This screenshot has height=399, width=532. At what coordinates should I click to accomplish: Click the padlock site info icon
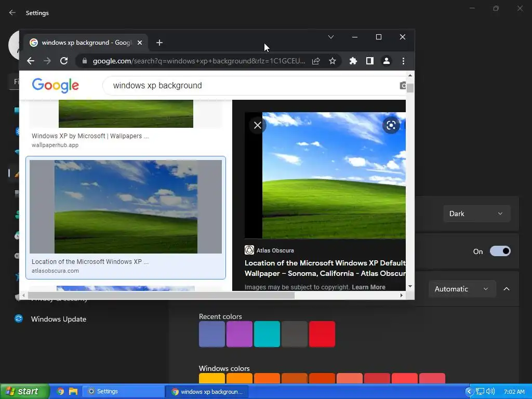click(85, 61)
